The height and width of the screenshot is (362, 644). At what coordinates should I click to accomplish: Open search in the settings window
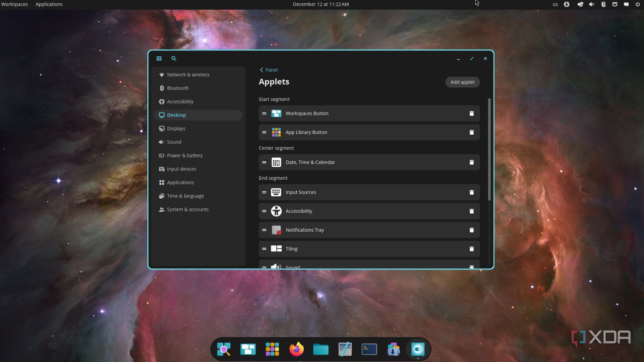coord(174,58)
